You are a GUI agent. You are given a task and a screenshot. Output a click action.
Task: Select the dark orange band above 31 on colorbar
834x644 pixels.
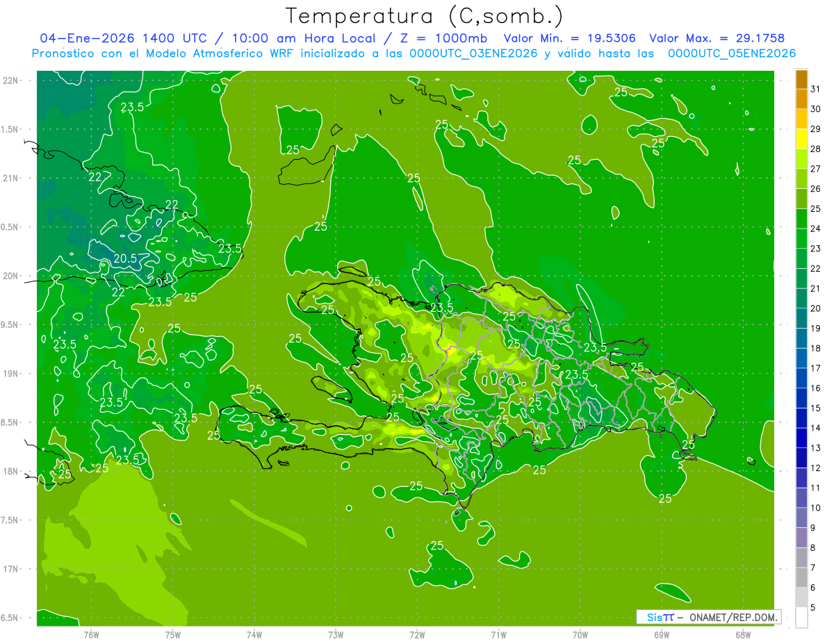801,79
